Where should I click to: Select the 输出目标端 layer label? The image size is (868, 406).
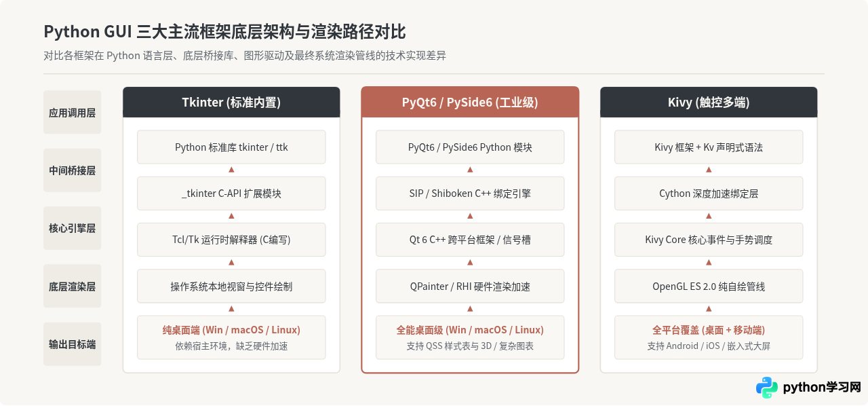pos(73,344)
